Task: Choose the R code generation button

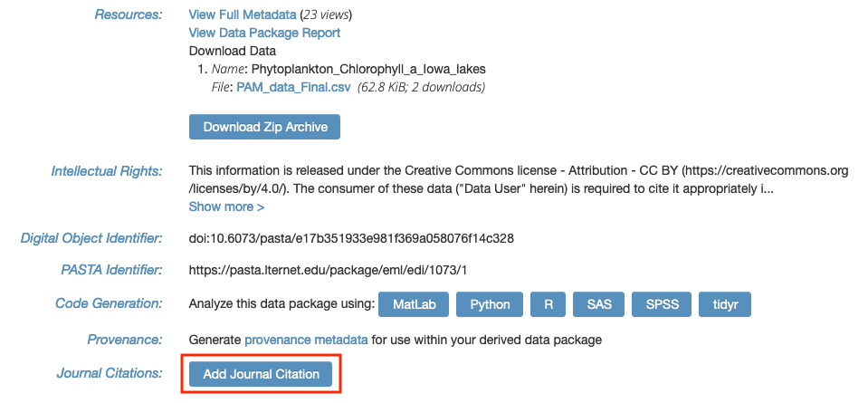Action: pos(548,304)
